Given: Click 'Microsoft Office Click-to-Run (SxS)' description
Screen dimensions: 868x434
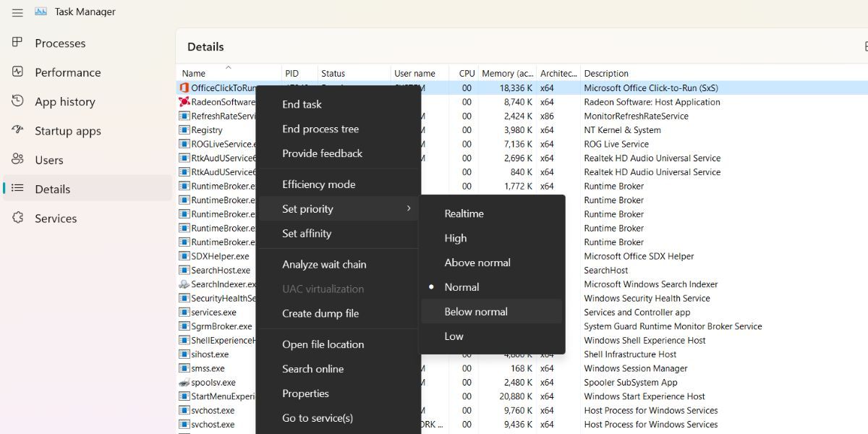Looking at the screenshot, I should 651,88.
